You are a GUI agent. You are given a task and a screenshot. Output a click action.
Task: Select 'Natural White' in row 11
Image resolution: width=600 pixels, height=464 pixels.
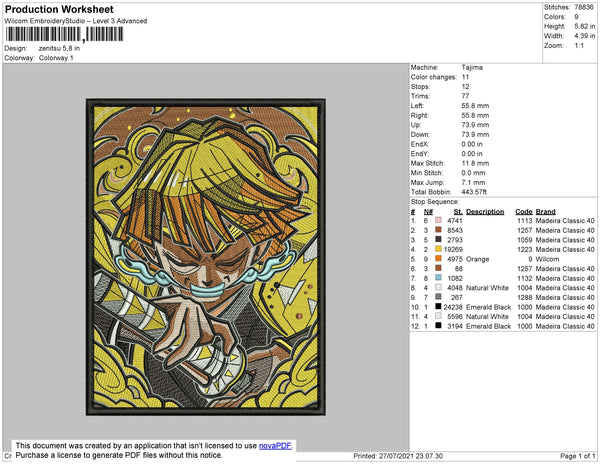coord(487,316)
